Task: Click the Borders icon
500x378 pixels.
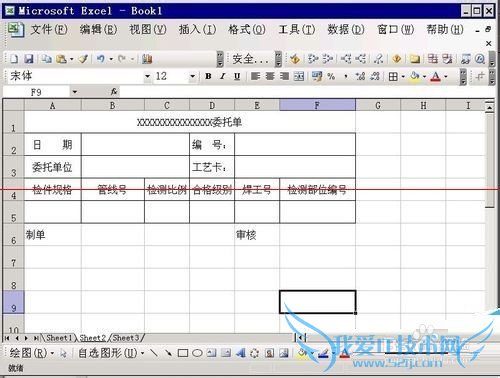Action: click(393, 77)
